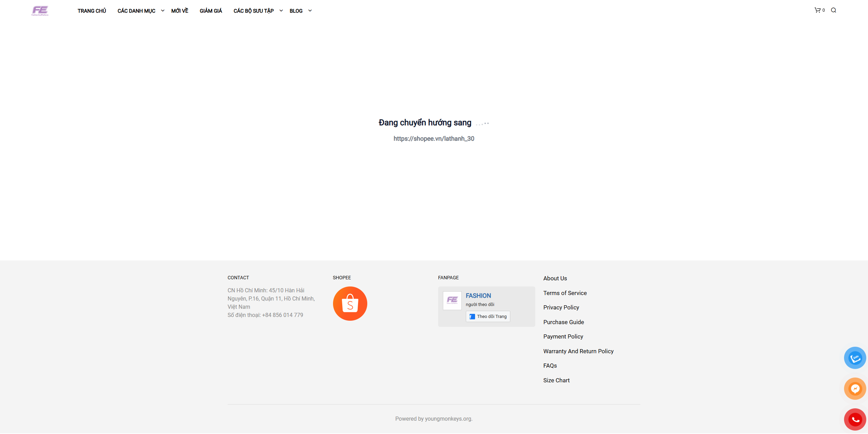Follow the shopee.vn/lathanh_30 redirect link

point(434,139)
